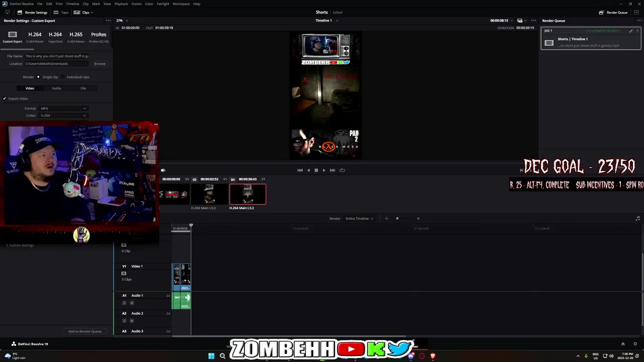Image resolution: width=644 pixels, height=362 pixels.
Task: Open Windows taskbar search
Action: (x=222, y=356)
